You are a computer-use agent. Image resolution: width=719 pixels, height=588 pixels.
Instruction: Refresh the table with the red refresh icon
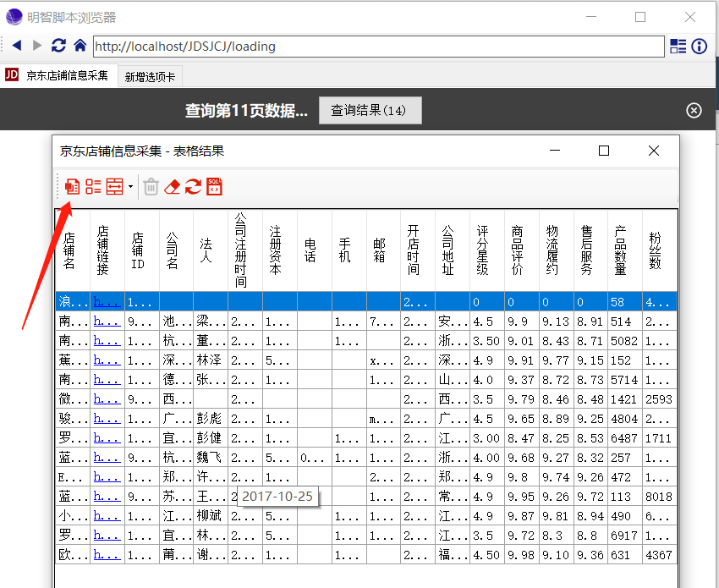193,187
